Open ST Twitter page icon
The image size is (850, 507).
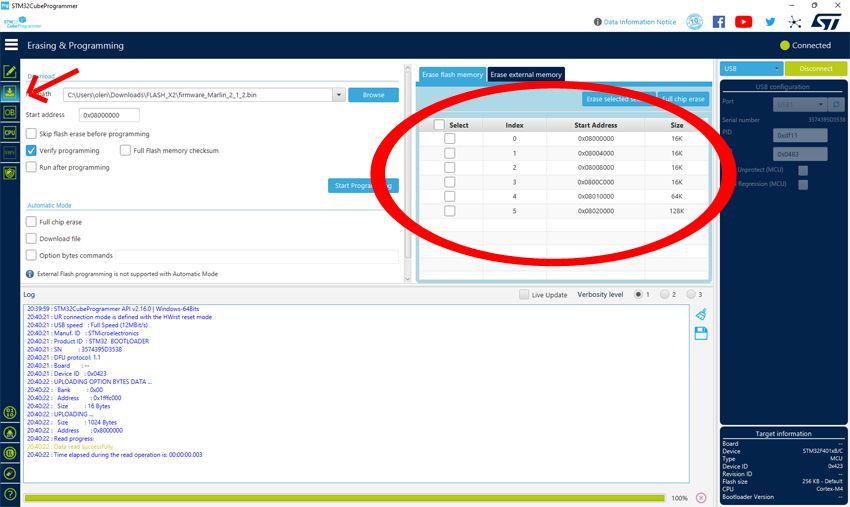pyautogui.click(x=770, y=22)
